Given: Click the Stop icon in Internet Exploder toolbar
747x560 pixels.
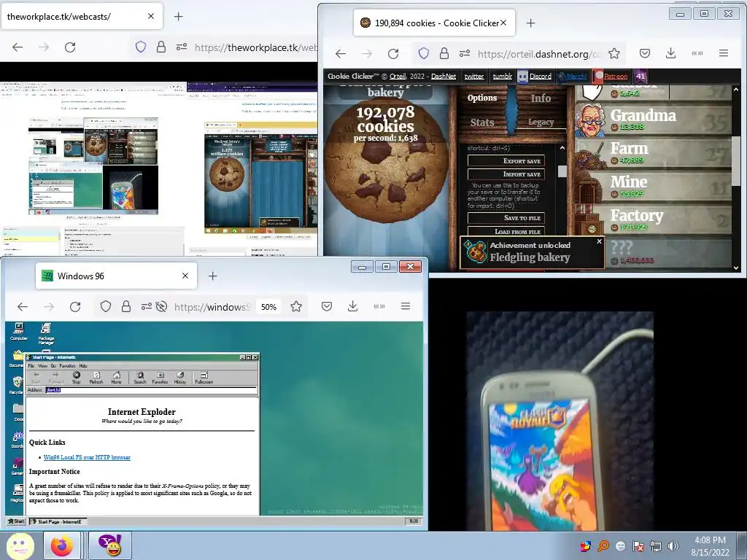Looking at the screenshot, I should coord(76,378).
